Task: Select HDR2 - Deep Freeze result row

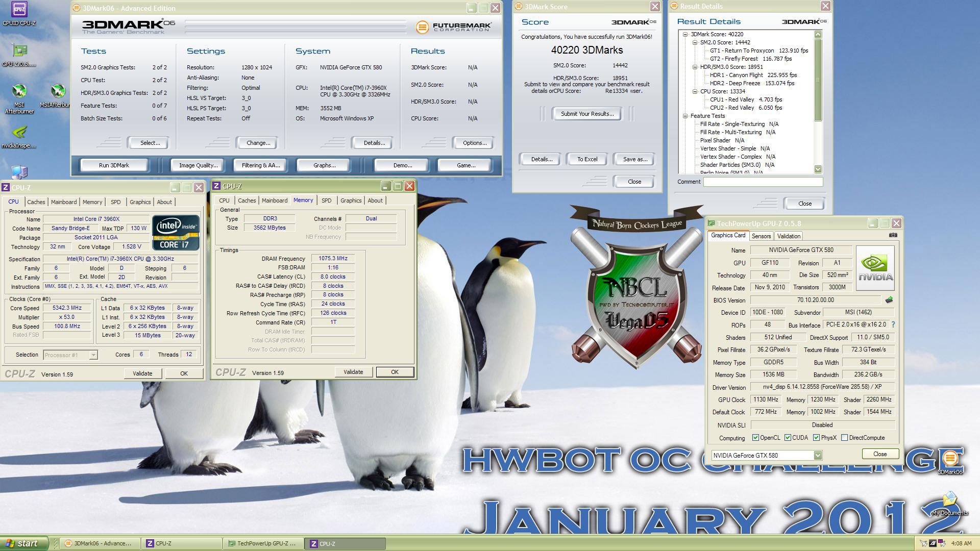Action: tap(752, 83)
